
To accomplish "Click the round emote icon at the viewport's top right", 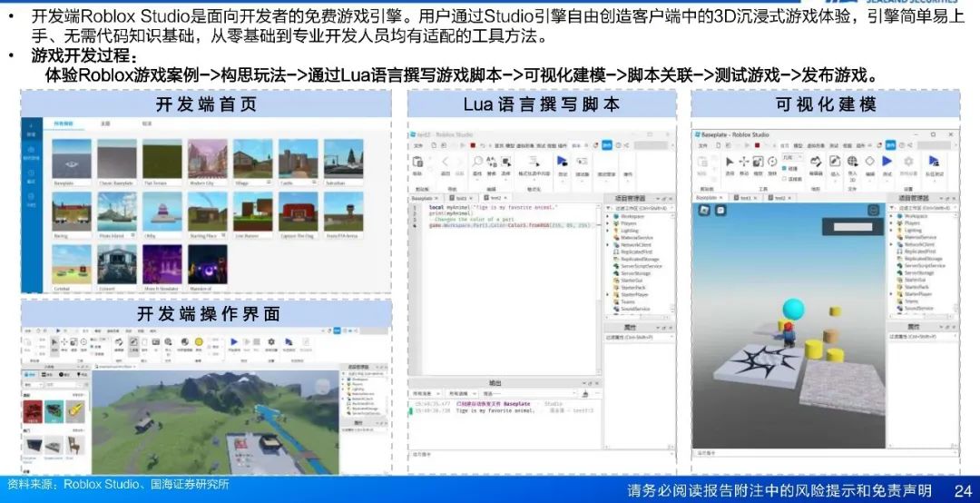I will (873, 210).
